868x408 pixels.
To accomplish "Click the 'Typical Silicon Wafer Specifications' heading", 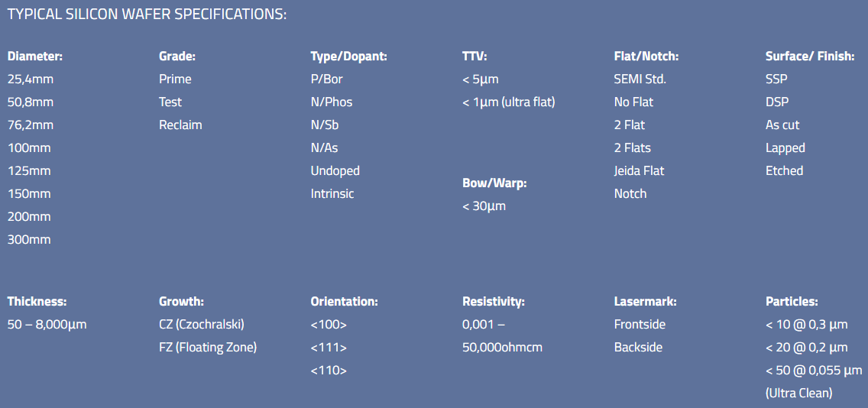I will 147,15.
